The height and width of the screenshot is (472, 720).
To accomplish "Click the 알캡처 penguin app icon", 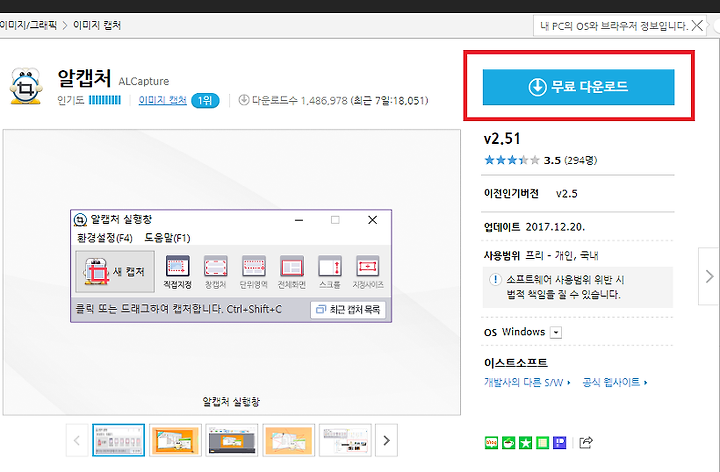I will click(26, 86).
